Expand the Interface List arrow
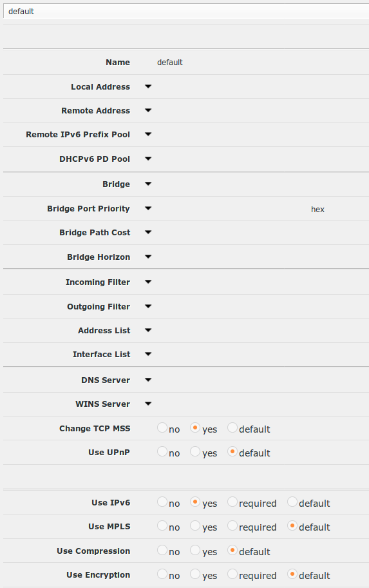Screen dimensions: 369x588 [x=148, y=354]
